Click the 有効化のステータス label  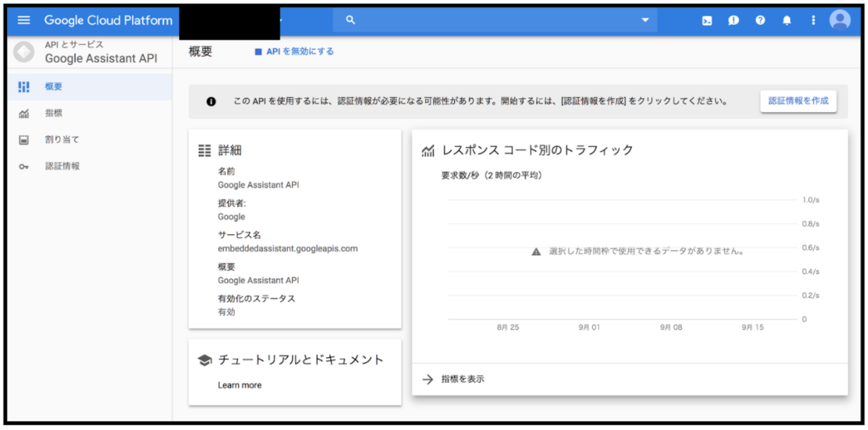pyautogui.click(x=257, y=298)
